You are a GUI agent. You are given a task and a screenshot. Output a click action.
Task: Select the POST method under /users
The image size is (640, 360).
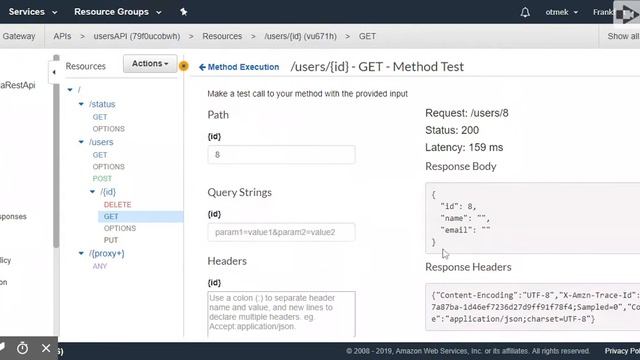coord(102,178)
